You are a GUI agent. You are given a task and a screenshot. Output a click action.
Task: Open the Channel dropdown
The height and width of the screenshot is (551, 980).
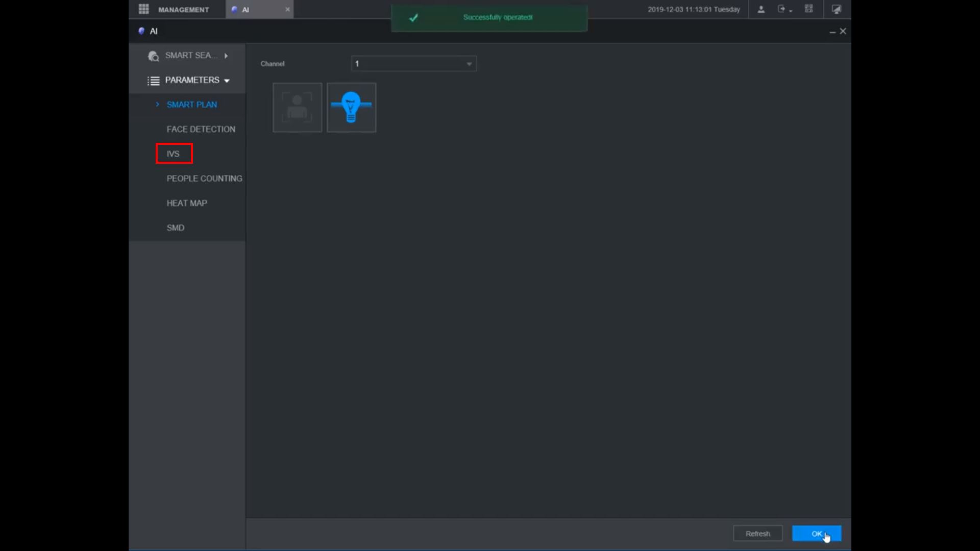pyautogui.click(x=414, y=64)
